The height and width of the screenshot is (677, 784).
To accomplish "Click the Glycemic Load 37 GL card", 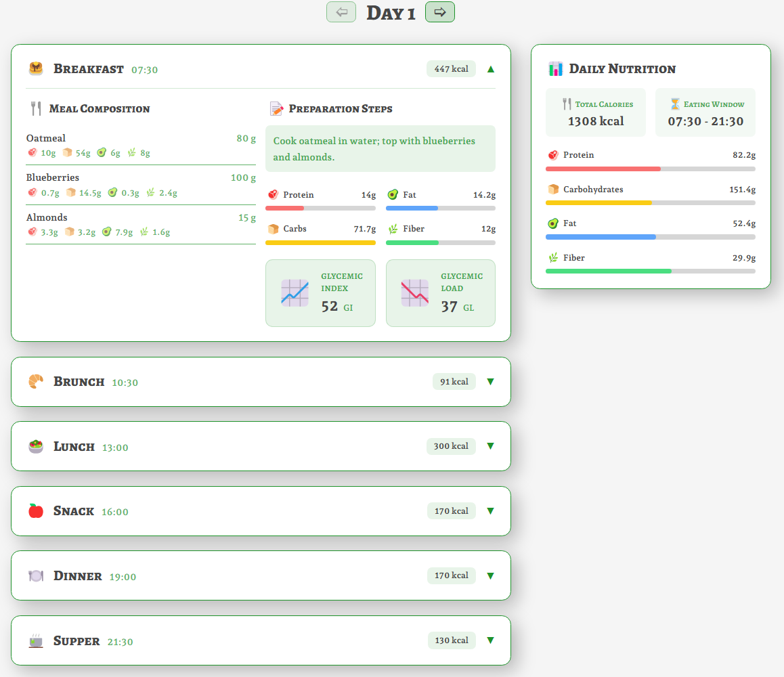I will point(441,293).
